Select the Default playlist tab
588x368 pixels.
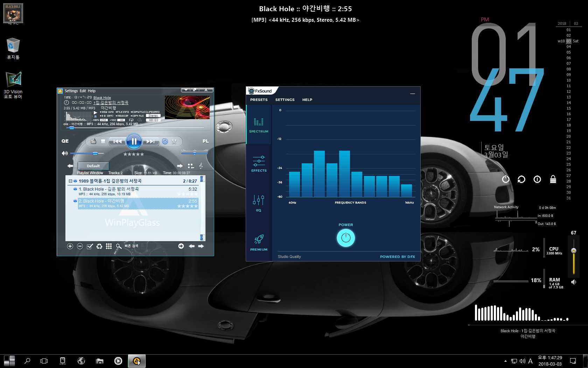(x=93, y=166)
